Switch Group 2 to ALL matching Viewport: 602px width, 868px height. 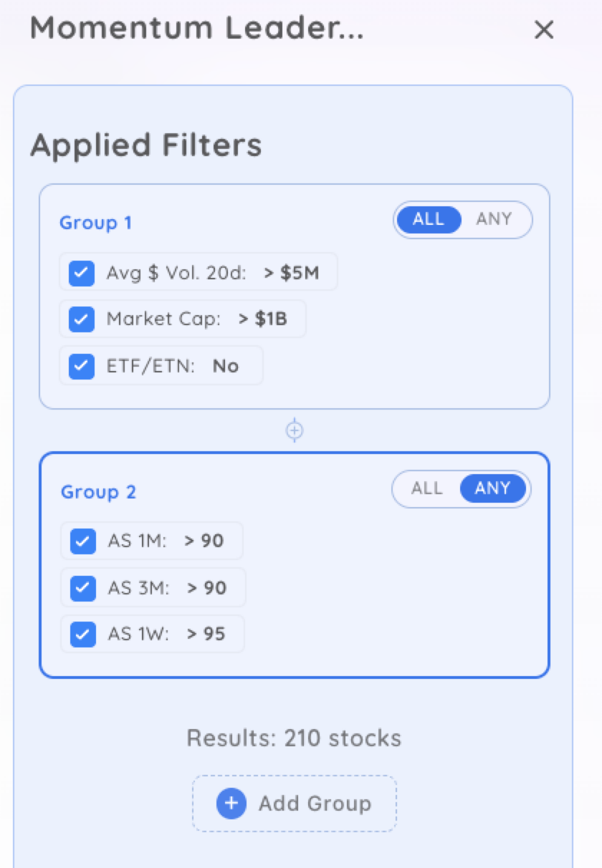426,488
